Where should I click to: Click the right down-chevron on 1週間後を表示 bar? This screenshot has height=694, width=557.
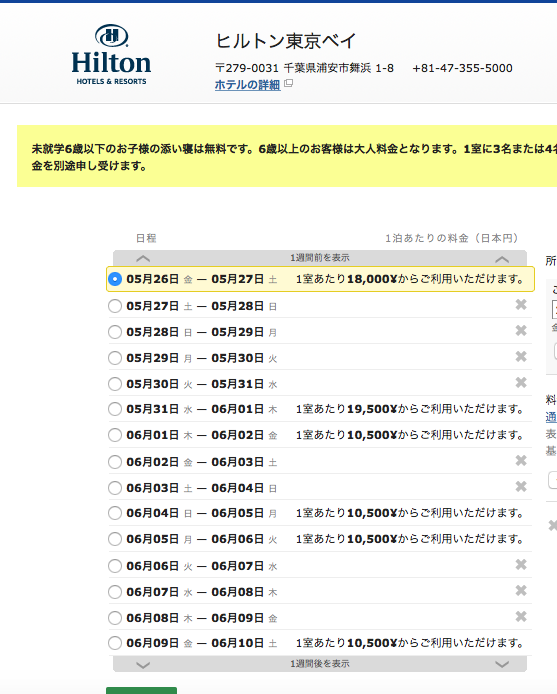point(502,664)
